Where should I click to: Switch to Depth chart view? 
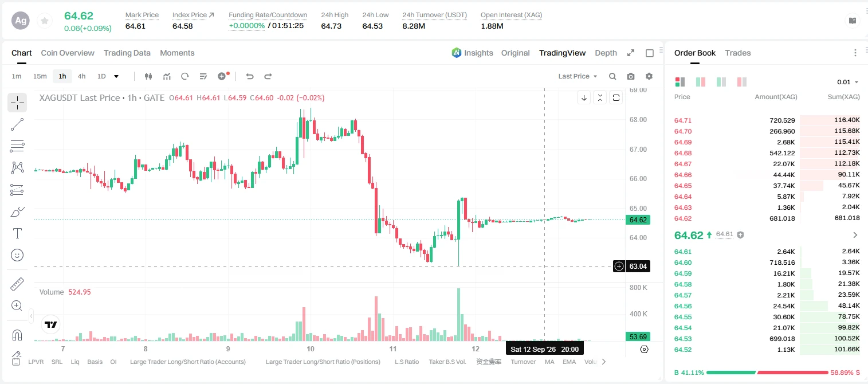pos(606,53)
